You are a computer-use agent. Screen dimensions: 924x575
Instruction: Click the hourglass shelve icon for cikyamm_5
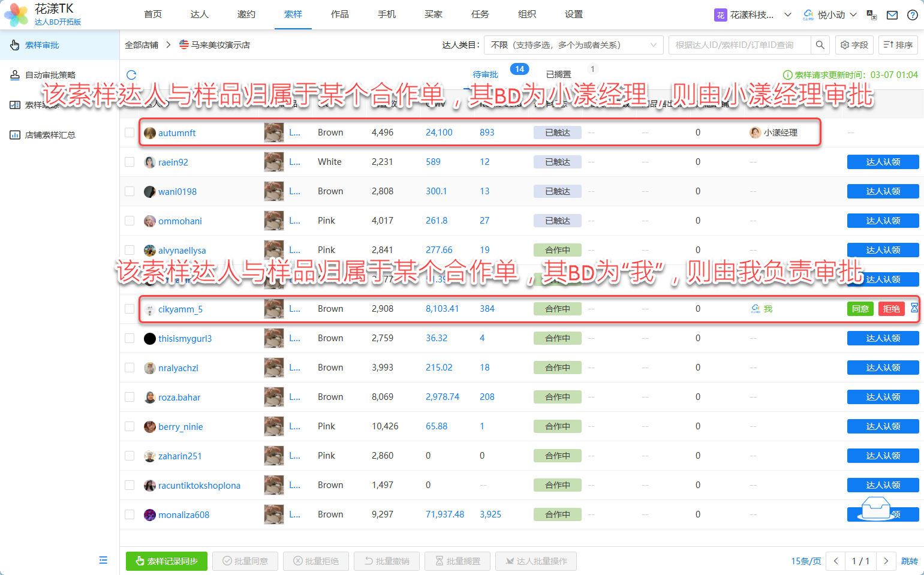(x=914, y=308)
